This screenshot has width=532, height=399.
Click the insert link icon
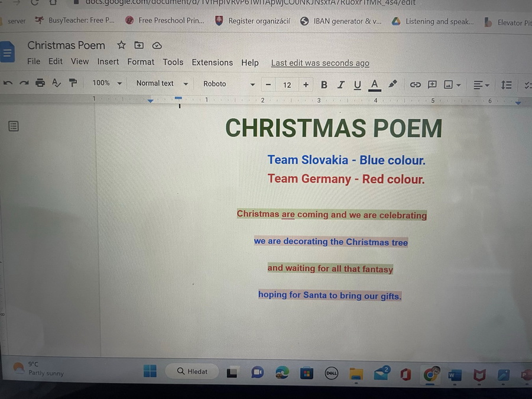tap(416, 85)
